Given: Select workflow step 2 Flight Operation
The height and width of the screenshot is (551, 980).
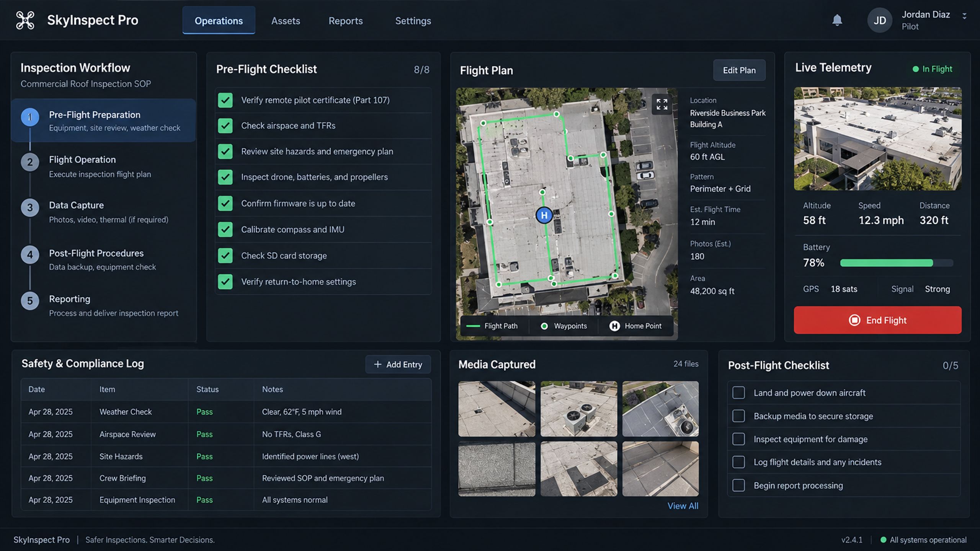Looking at the screenshot, I should point(103,166).
